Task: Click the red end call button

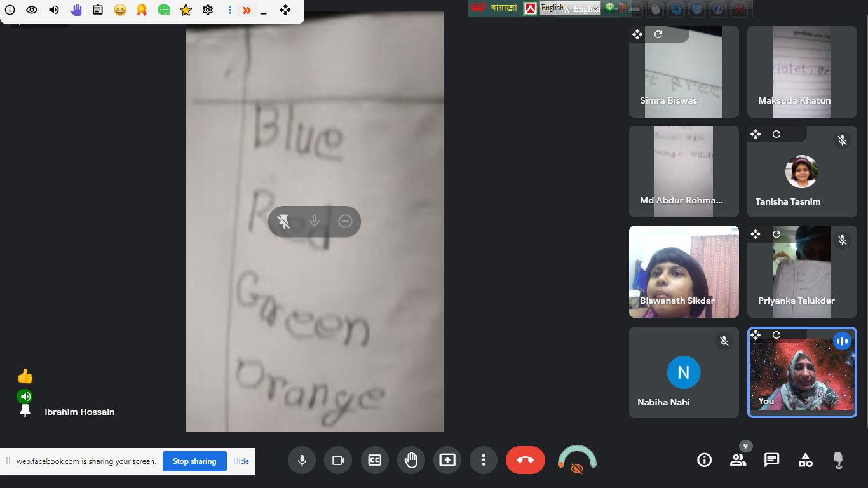Action: [526, 460]
